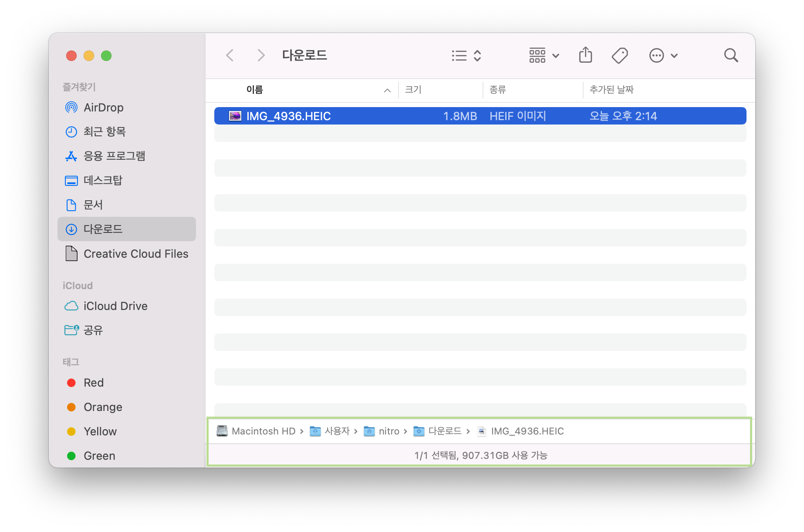The height and width of the screenshot is (532, 804).
Task: Click the IMG_4936.HEIC file thumbnail icon
Action: (235, 116)
